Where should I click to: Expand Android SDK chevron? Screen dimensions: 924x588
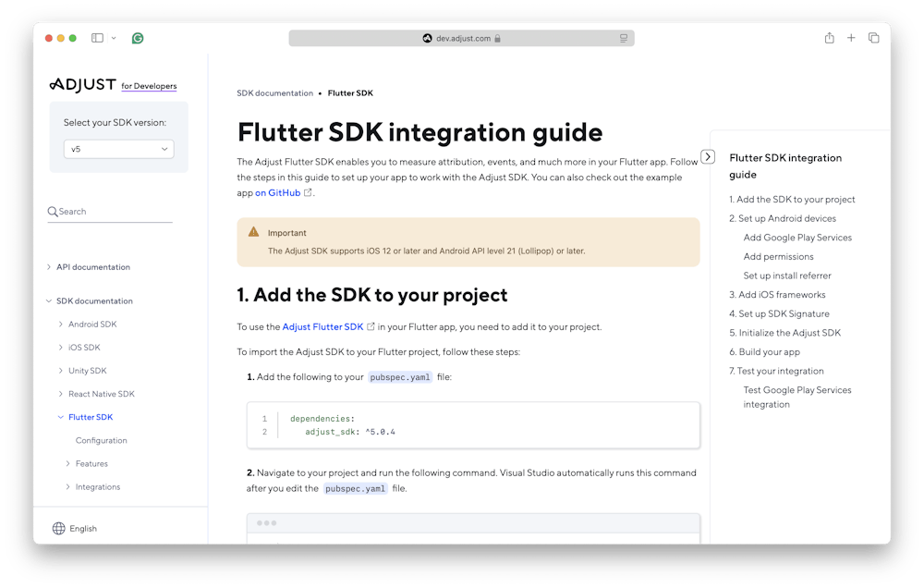[60, 325]
